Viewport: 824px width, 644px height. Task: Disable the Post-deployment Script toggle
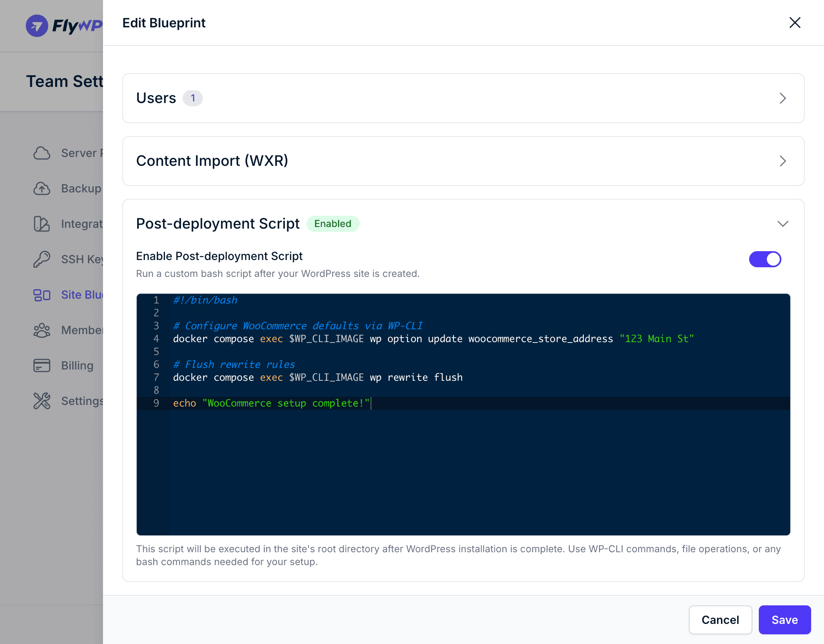click(x=765, y=259)
